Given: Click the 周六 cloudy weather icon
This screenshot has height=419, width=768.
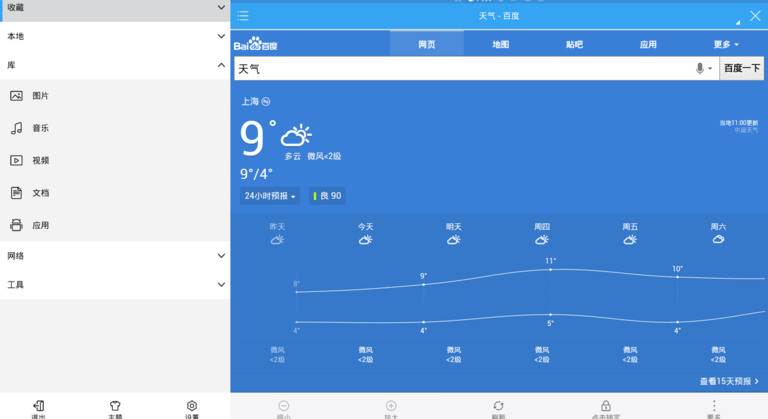Looking at the screenshot, I should click(x=718, y=240).
